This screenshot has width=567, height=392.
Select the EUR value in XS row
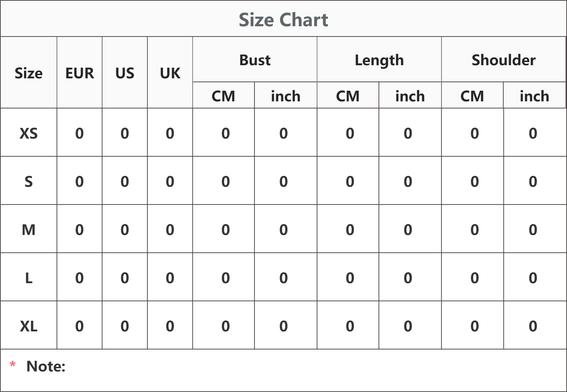tap(79, 133)
